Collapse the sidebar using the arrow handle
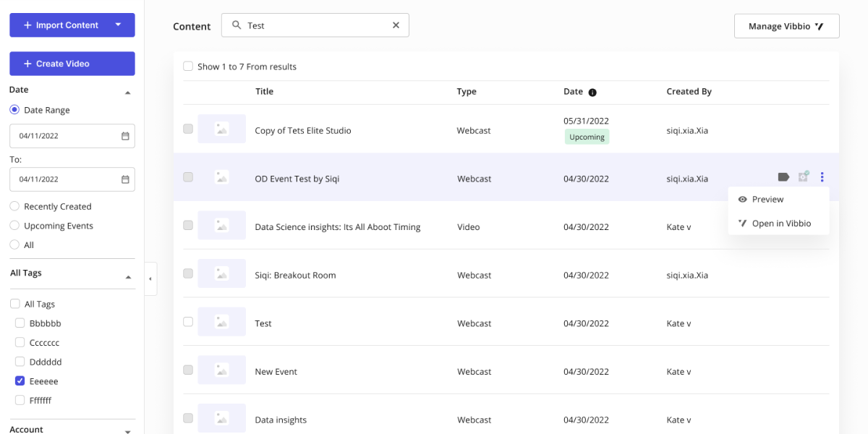 pyautogui.click(x=150, y=278)
